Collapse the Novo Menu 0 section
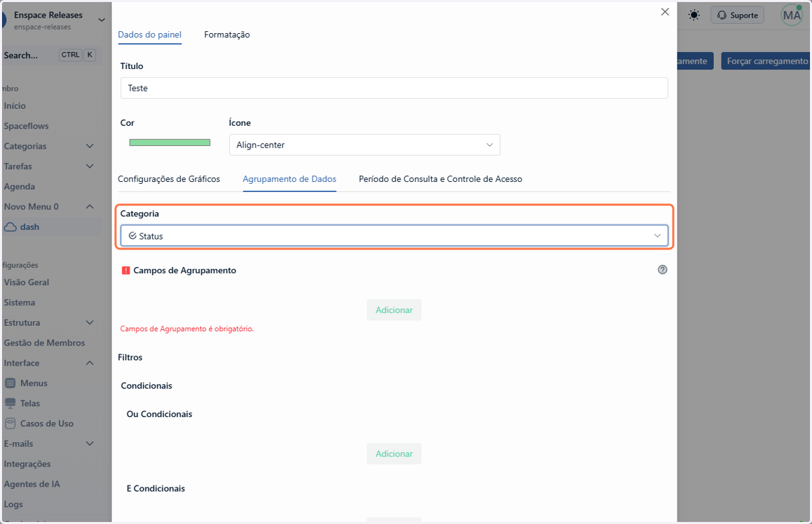This screenshot has width=812, height=524. [89, 207]
